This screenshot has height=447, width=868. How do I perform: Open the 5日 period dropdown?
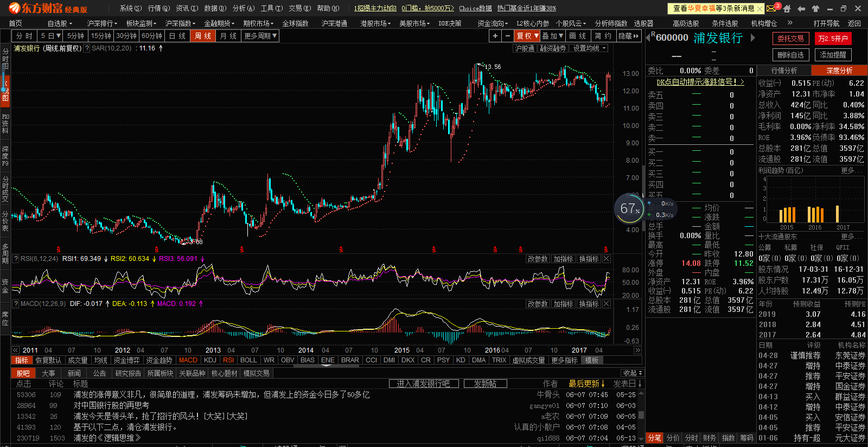coord(50,36)
